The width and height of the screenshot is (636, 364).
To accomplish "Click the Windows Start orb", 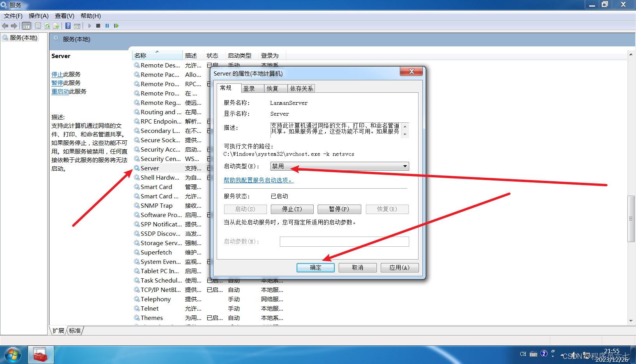I will click(x=12, y=355).
